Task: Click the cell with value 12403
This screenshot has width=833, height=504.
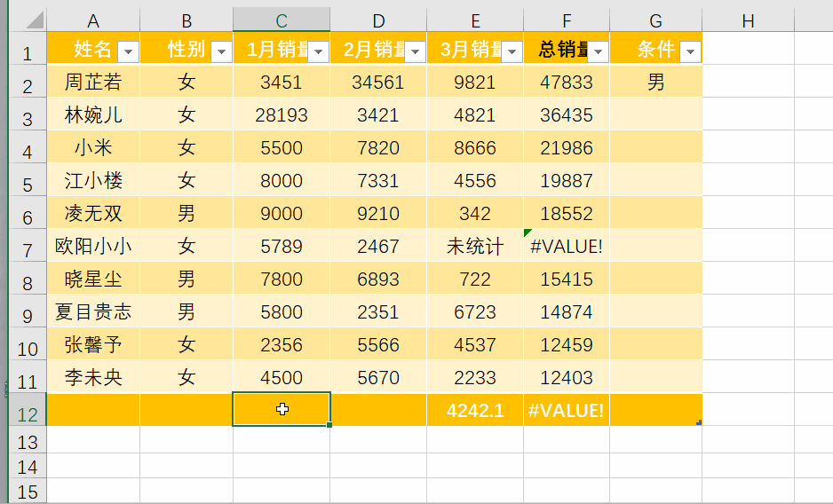Action: 567,377
